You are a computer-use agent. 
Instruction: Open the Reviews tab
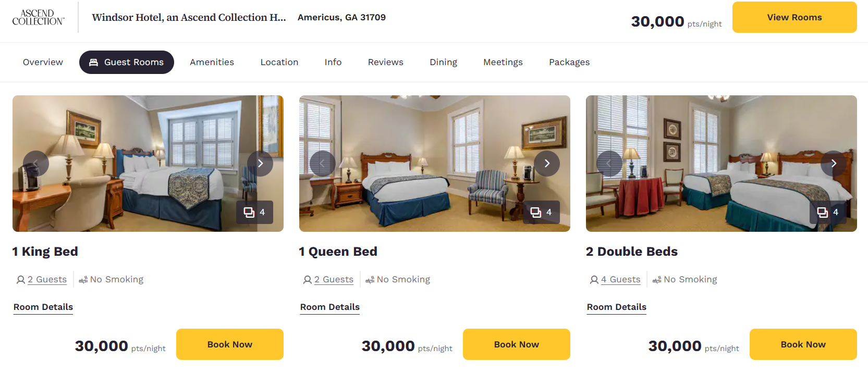click(385, 63)
